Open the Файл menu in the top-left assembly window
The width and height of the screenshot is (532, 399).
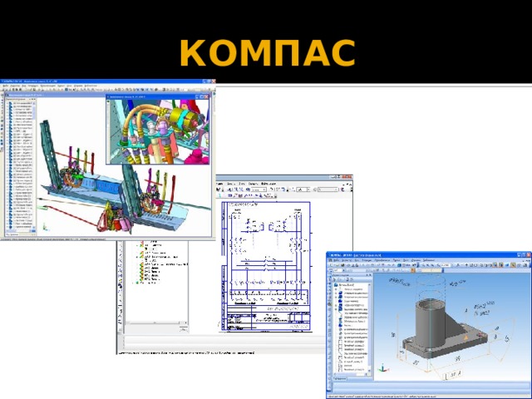pos(6,86)
